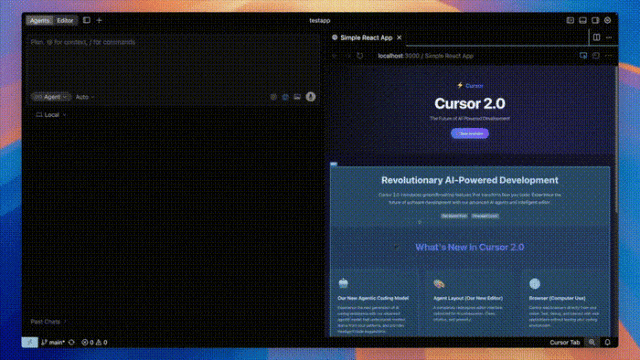Synchronize changes via status bar sync icon
This screenshot has height=360, width=640.
[x=72, y=342]
